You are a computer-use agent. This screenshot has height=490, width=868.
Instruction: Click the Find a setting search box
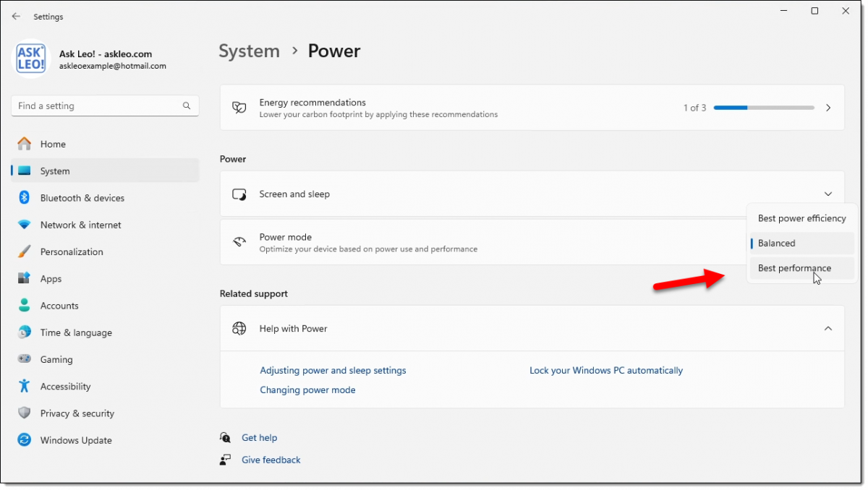(105, 106)
